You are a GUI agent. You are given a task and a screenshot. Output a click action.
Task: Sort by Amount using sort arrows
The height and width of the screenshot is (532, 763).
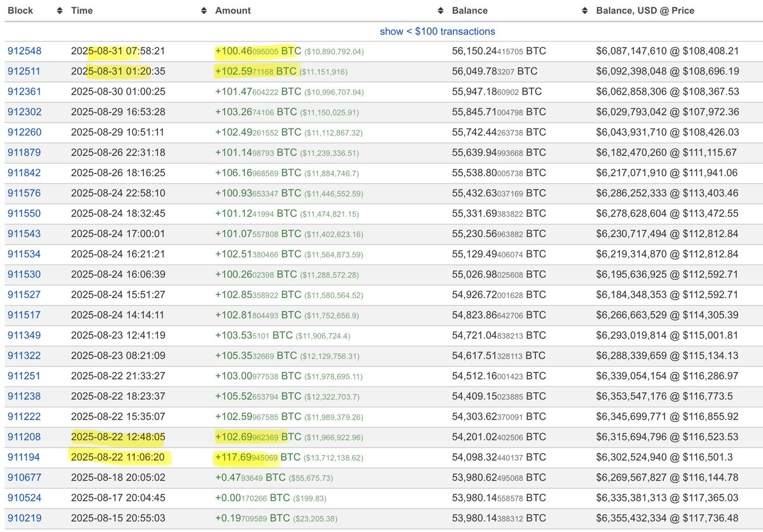point(441,11)
